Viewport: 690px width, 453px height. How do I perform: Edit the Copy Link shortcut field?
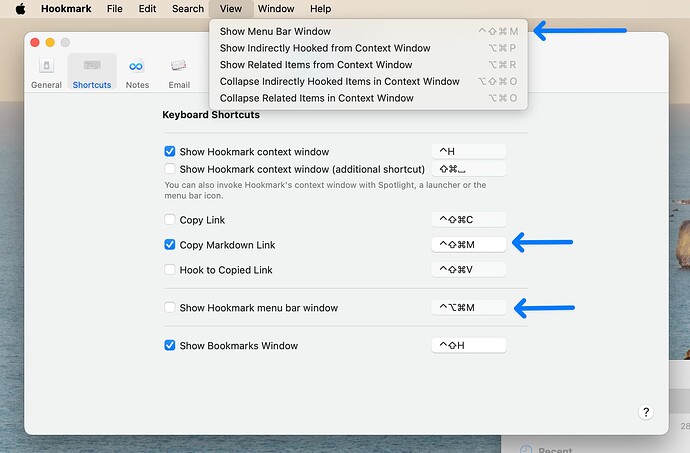pos(469,219)
